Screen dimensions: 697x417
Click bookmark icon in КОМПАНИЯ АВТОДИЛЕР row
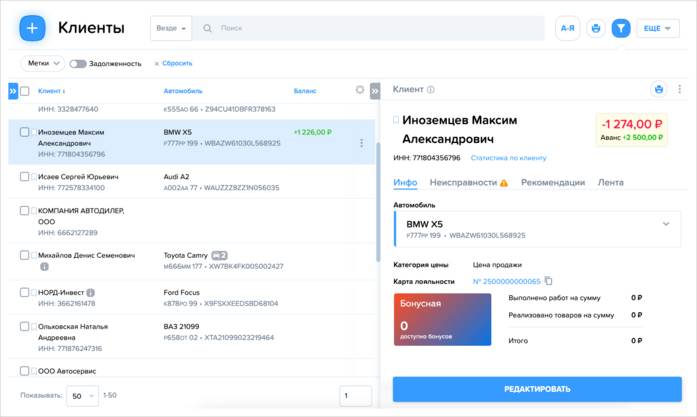tap(34, 211)
